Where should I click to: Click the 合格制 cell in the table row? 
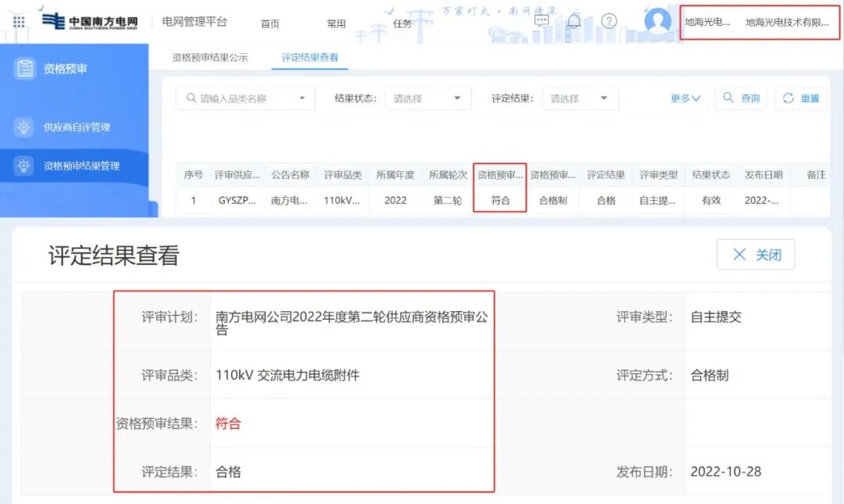553,200
